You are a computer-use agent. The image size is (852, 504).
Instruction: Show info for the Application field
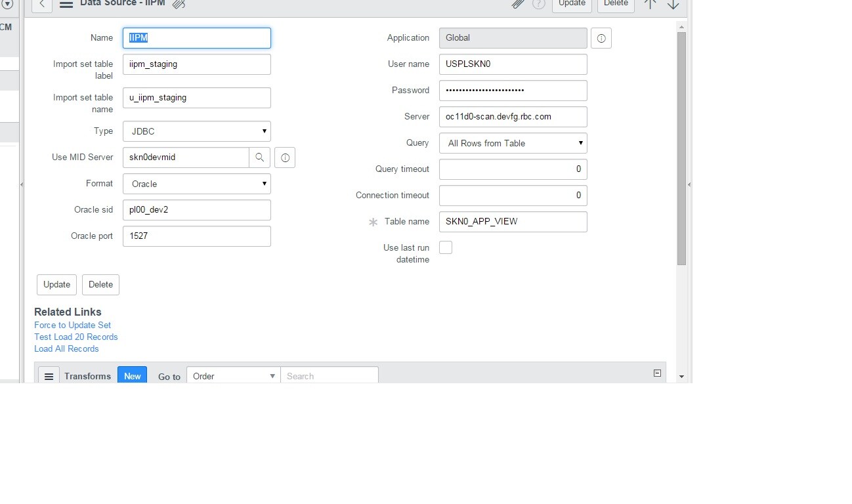(601, 38)
